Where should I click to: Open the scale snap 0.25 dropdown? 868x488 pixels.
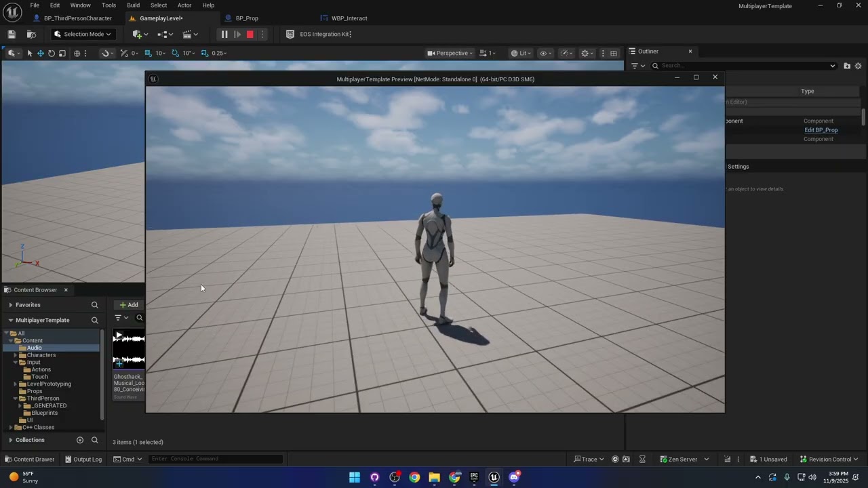tap(219, 53)
